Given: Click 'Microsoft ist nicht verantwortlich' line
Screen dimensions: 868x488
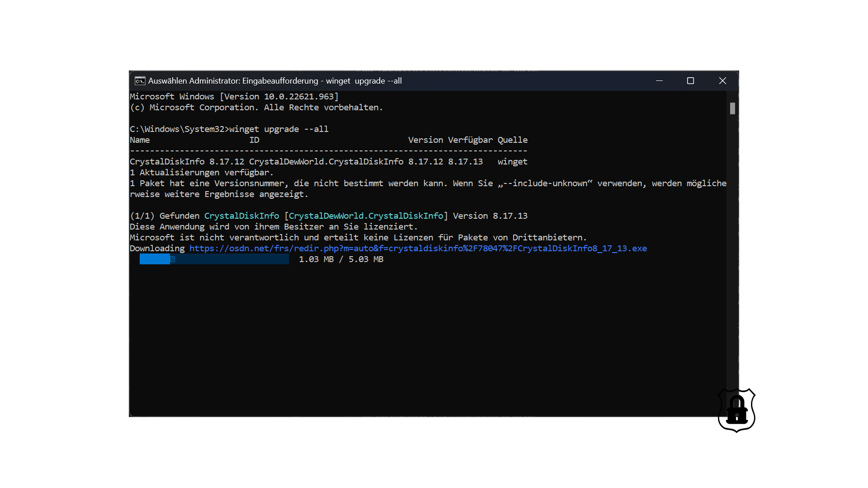Looking at the screenshot, I should point(358,238).
